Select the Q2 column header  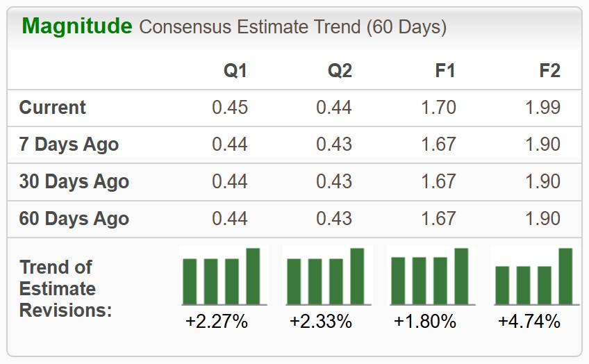point(340,71)
